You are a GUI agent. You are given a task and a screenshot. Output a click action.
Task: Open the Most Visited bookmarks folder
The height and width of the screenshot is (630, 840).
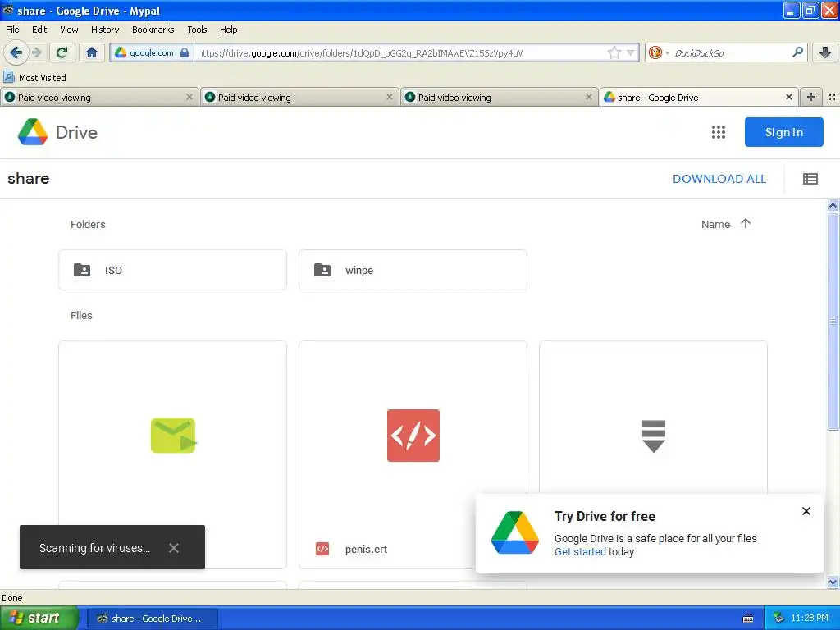tap(35, 78)
